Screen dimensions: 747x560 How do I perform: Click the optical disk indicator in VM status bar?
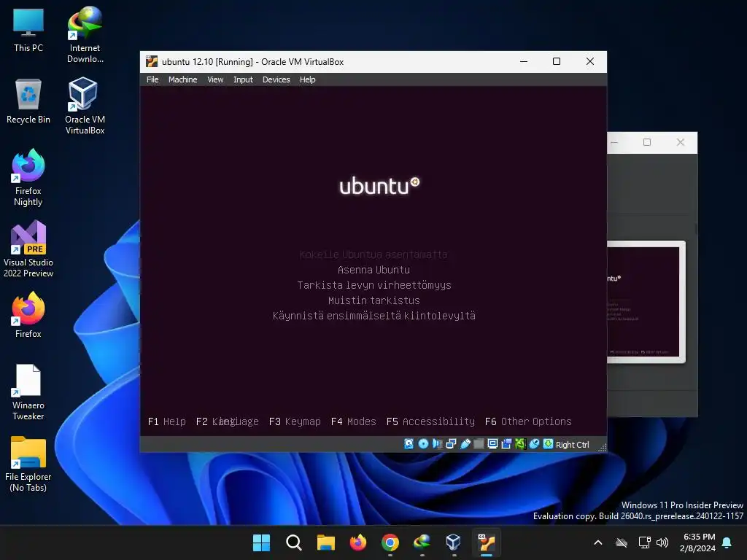tap(423, 444)
